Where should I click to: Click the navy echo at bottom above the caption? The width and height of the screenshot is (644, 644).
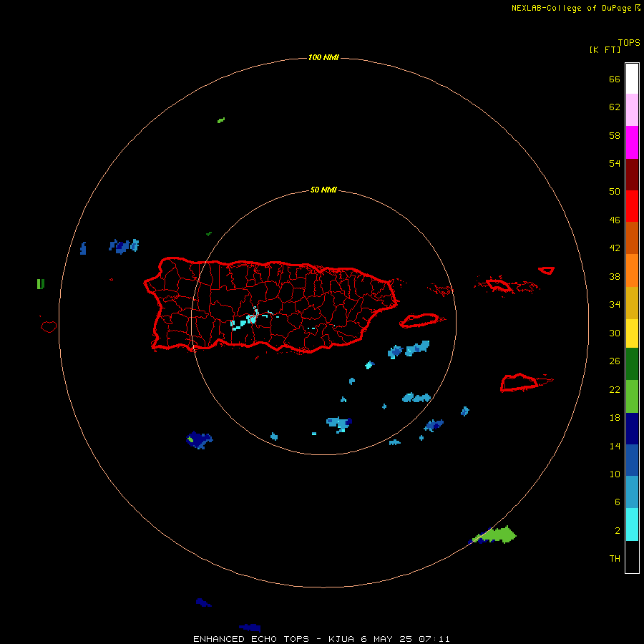[x=250, y=627]
